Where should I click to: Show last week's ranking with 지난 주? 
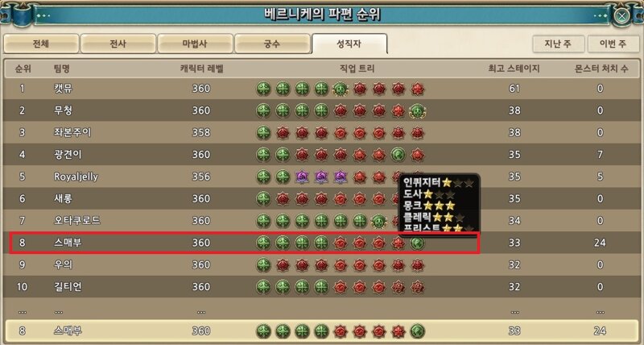[x=558, y=44]
